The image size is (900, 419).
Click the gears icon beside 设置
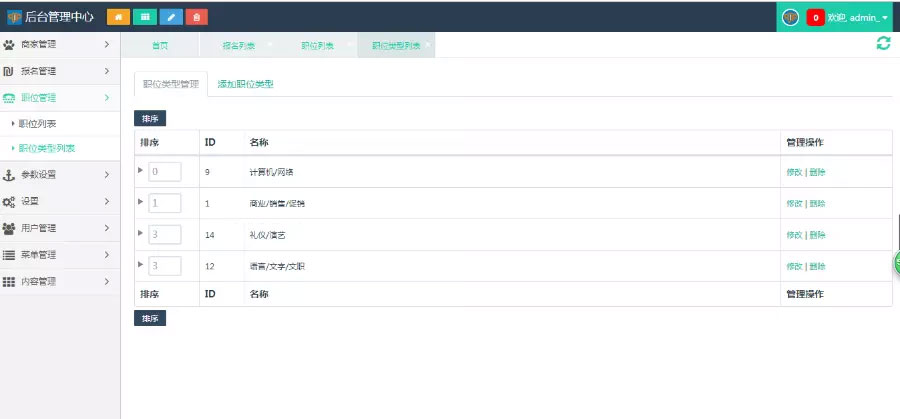[9, 202]
